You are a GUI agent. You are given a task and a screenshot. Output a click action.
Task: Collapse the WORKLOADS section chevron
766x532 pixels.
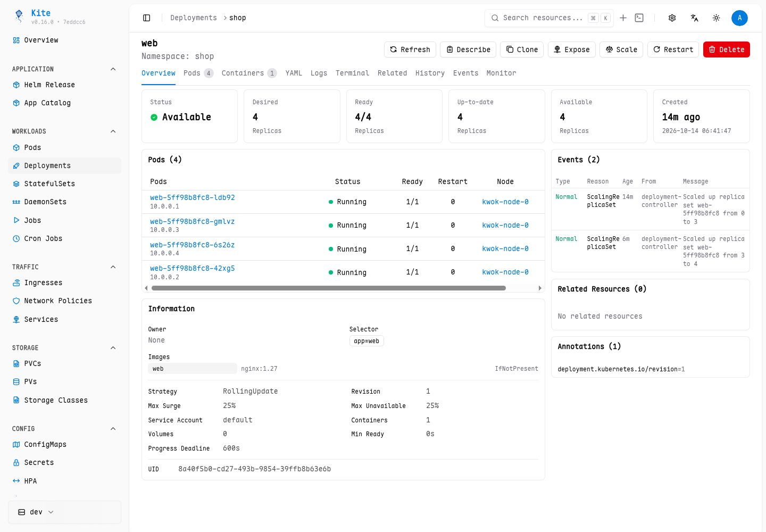[x=113, y=131]
